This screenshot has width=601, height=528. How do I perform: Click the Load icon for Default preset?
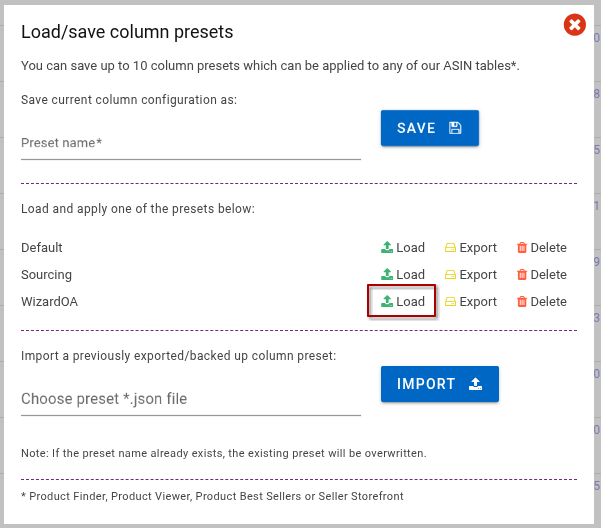(387, 248)
